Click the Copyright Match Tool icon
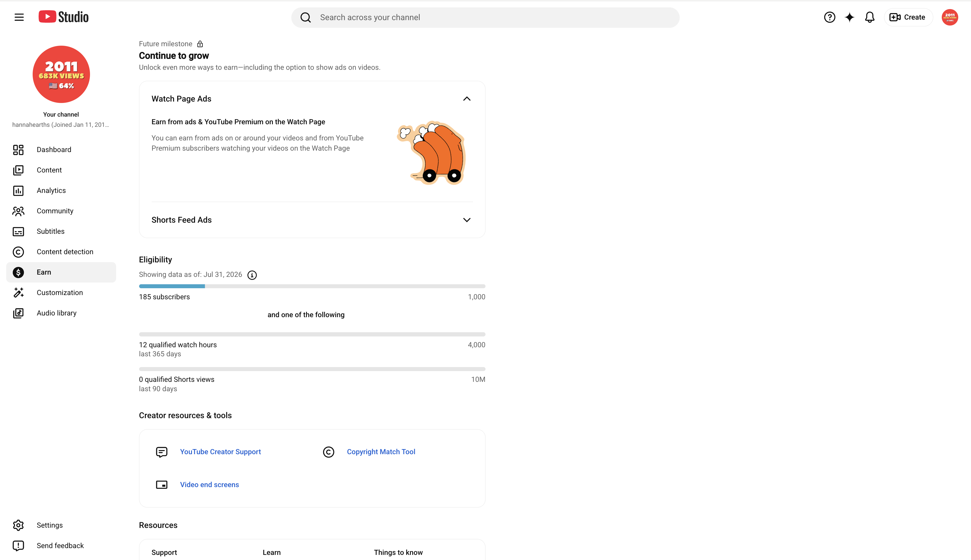This screenshot has width=971, height=560. pos(328,452)
